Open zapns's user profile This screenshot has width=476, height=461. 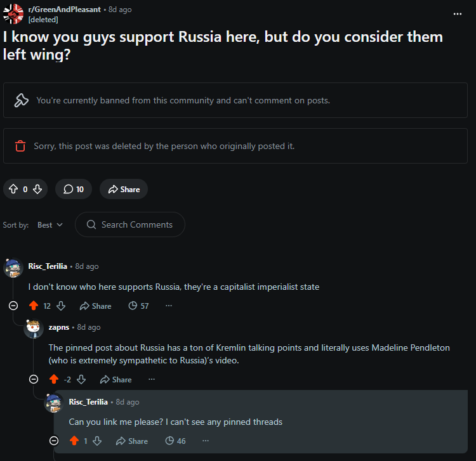click(59, 327)
